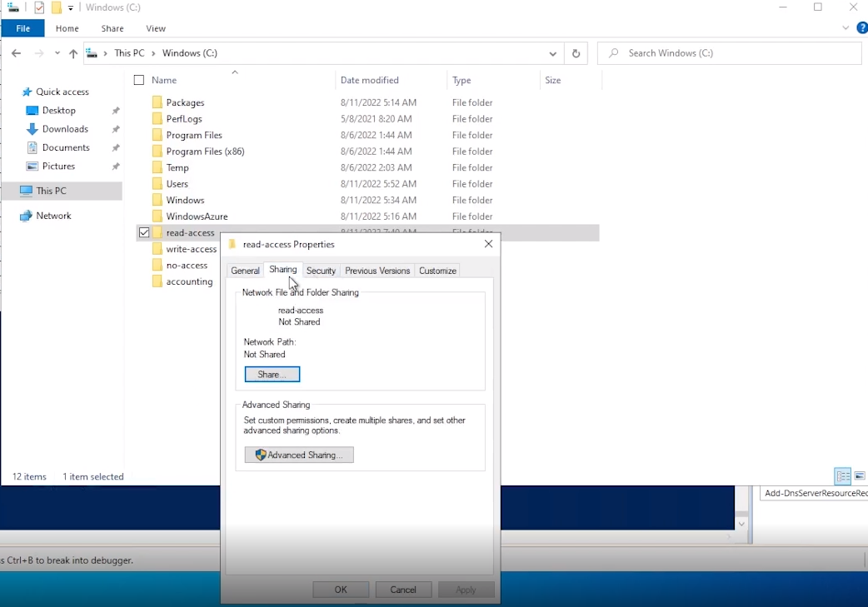Open the File menu
Screen dimensions: 868x607
[22, 28]
